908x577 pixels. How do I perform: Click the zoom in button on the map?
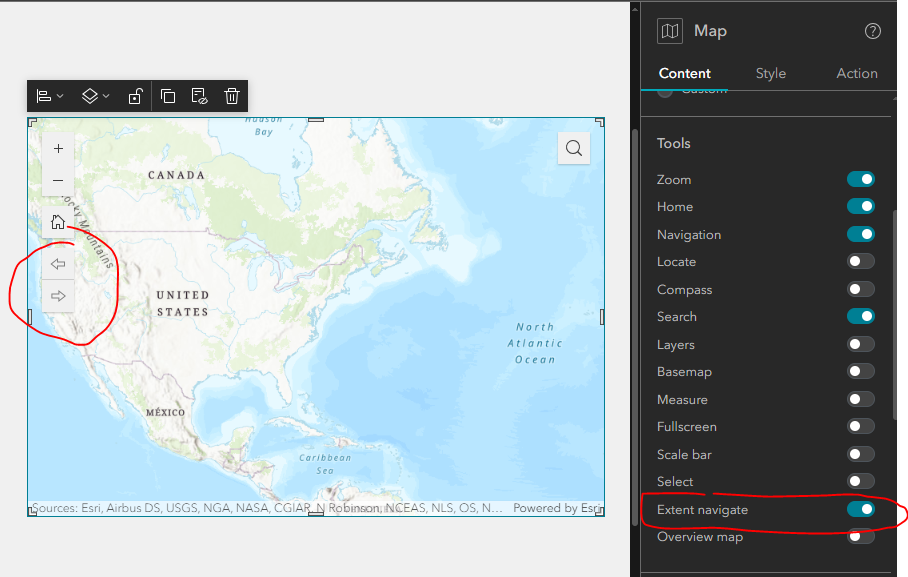(58, 148)
